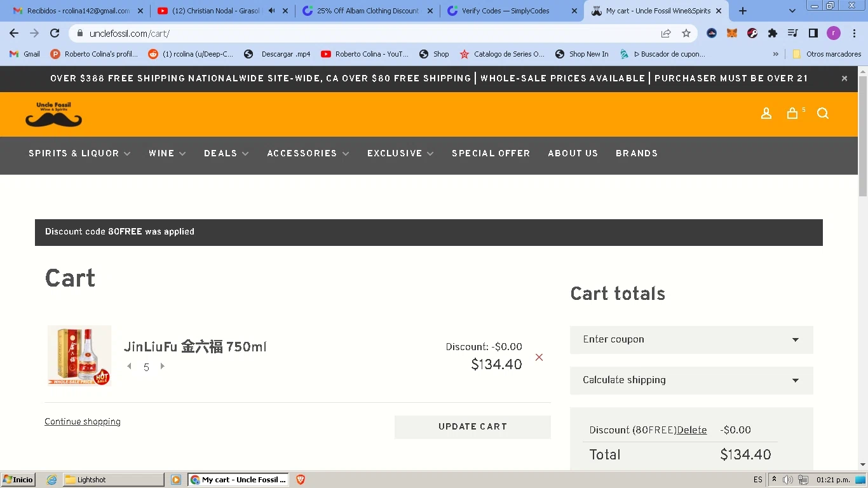Share this page via the share icon

(666, 33)
